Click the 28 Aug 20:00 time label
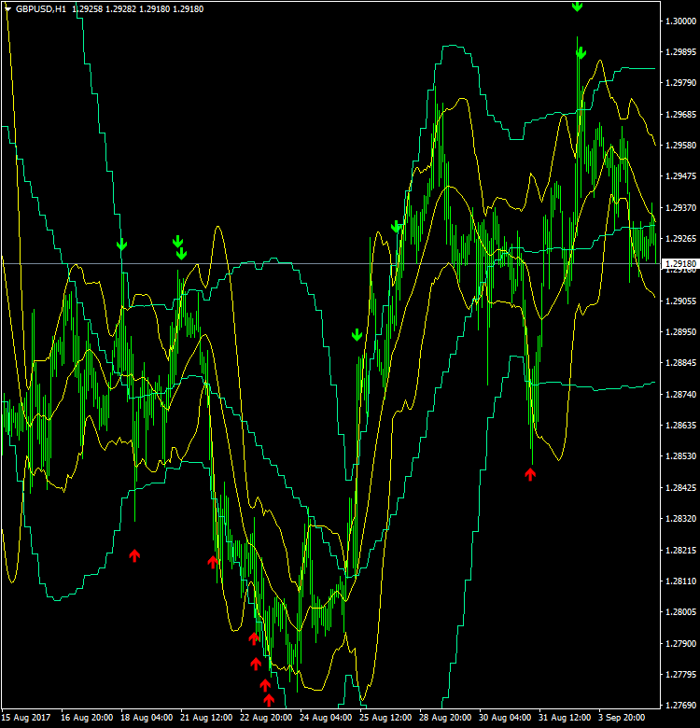Image resolution: width=700 pixels, height=728 pixels. coord(445,718)
